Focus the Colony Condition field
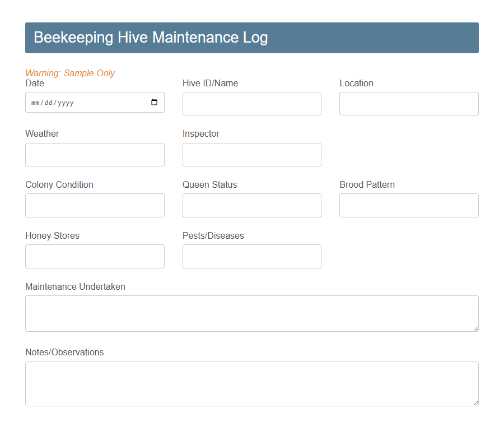The image size is (504, 431). (95, 205)
